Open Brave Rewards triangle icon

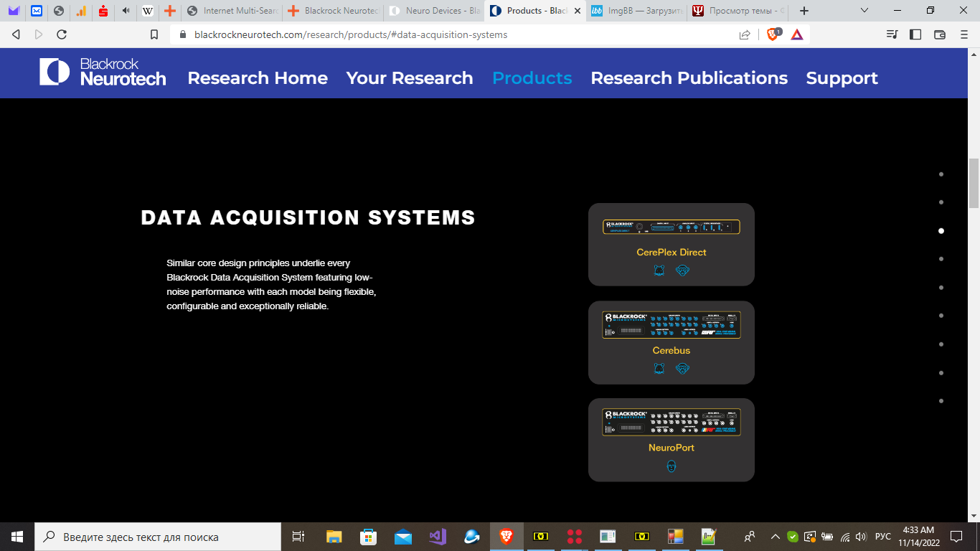tap(797, 34)
